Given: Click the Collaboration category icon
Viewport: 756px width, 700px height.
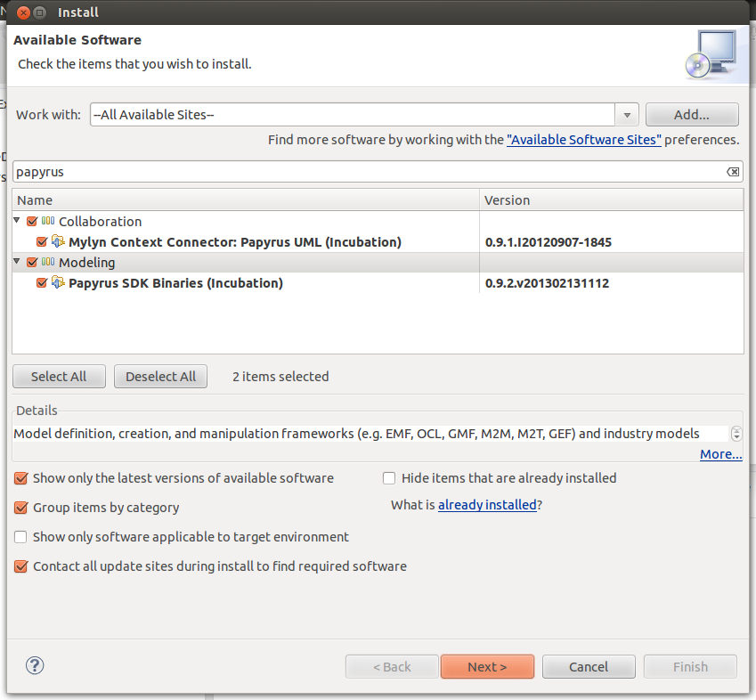Looking at the screenshot, I should 48,222.
